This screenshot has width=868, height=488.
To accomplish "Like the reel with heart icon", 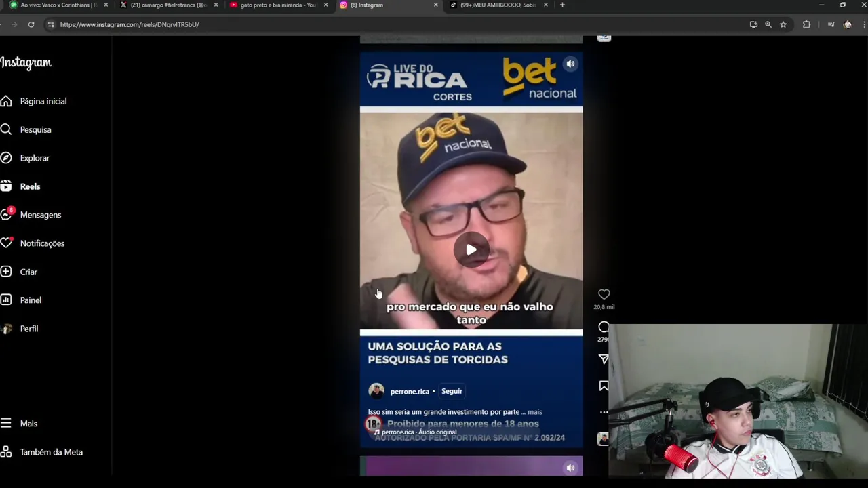I will click(x=604, y=294).
